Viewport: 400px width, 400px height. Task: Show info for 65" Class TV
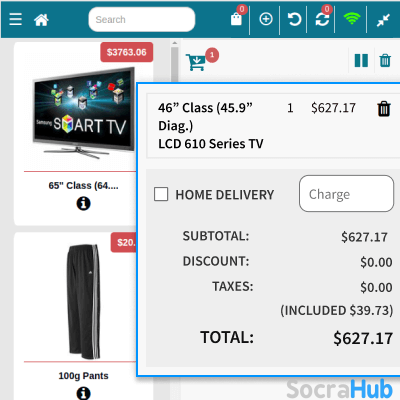tap(83, 203)
